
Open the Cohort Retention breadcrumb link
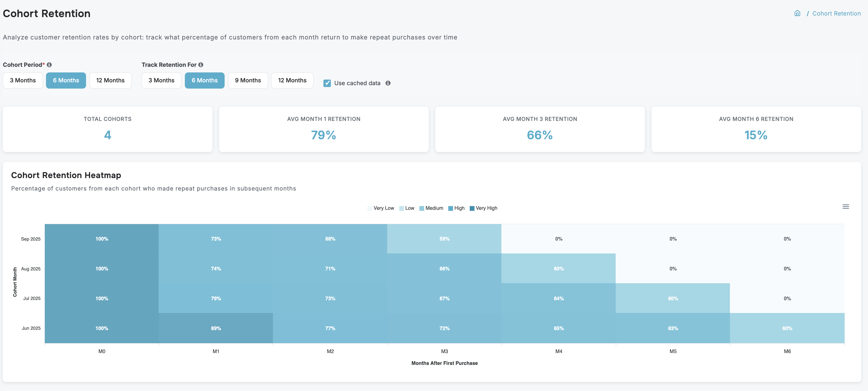click(x=837, y=13)
